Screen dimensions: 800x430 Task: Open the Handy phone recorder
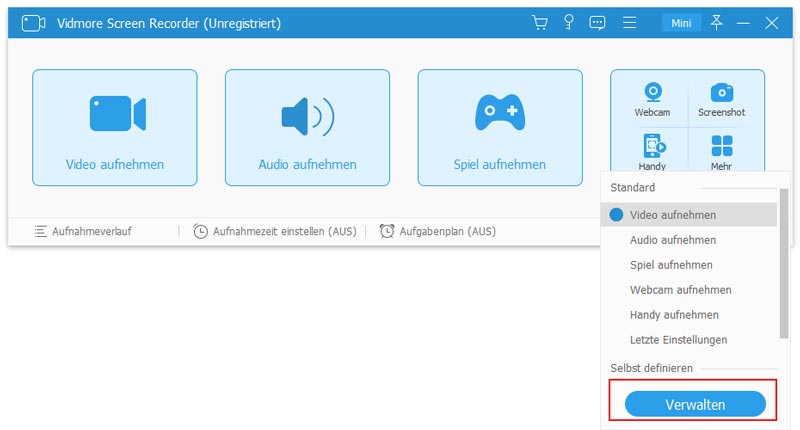click(652, 152)
